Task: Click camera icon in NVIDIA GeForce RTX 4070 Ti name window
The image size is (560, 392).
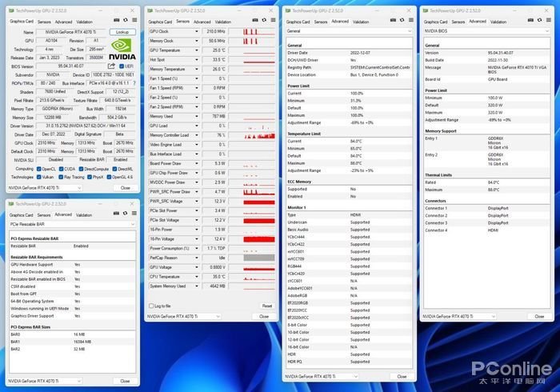Action: pos(117,20)
